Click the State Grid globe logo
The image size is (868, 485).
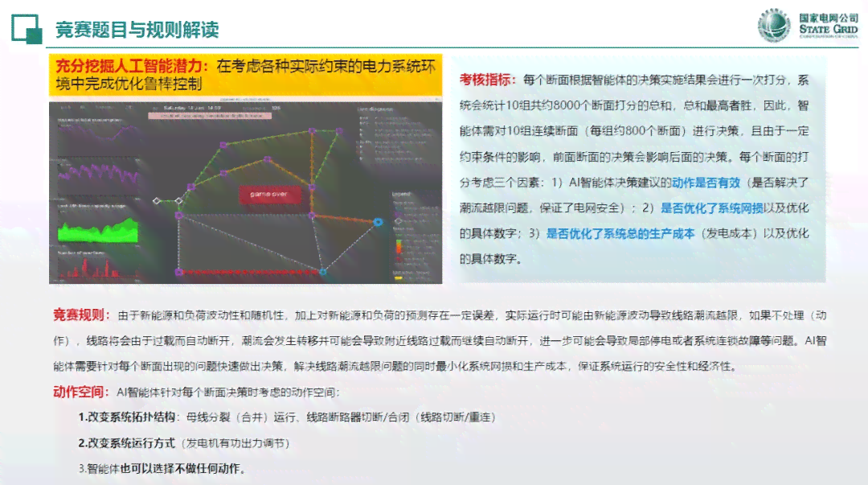tap(774, 25)
